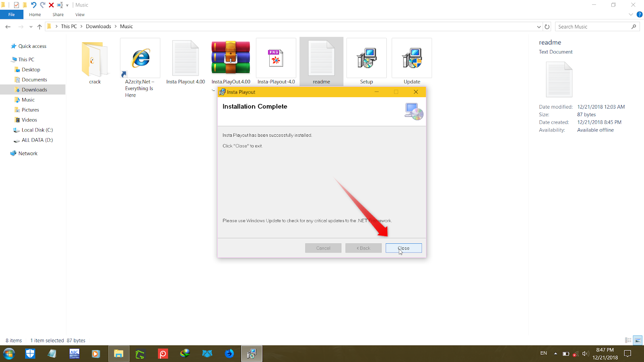Image resolution: width=644 pixels, height=362 pixels.
Task: Open Documents in navigation pane
Action: [x=34, y=80]
